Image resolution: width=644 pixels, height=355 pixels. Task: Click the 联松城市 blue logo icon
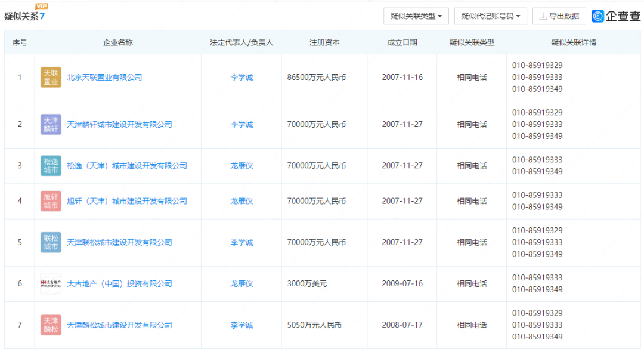point(51,242)
